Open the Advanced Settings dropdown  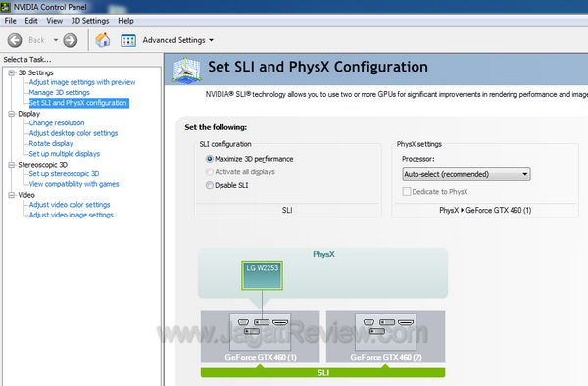177,40
